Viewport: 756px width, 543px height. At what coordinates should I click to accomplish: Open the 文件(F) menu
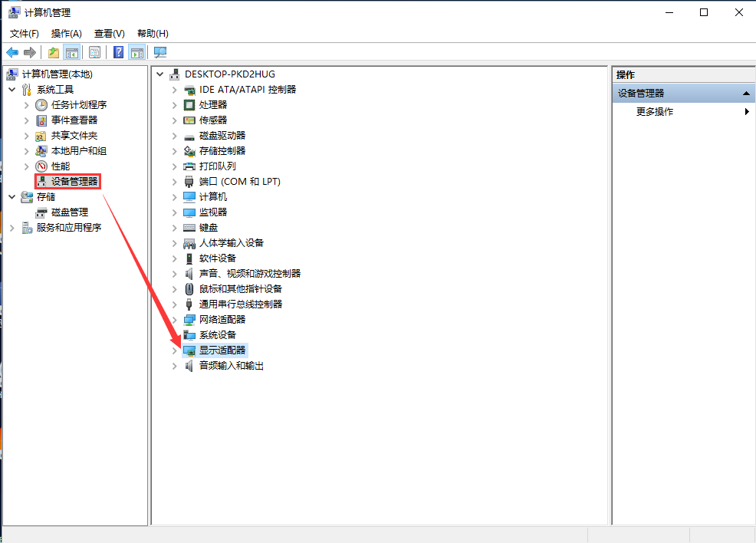(x=24, y=34)
